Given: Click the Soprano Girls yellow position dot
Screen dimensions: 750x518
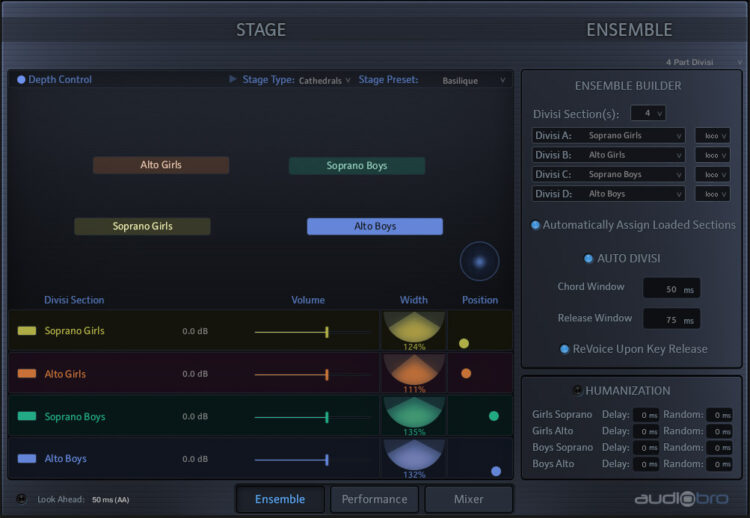Looking at the screenshot, I should coord(464,343).
